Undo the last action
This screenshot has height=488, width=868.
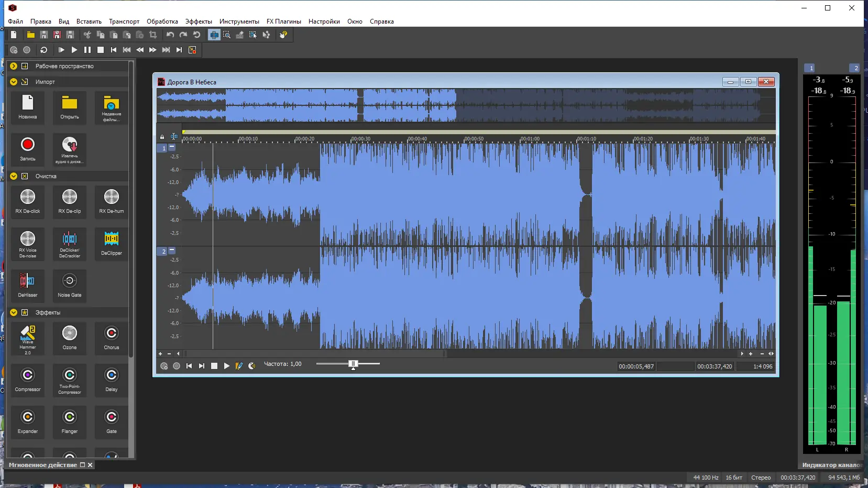(x=170, y=35)
